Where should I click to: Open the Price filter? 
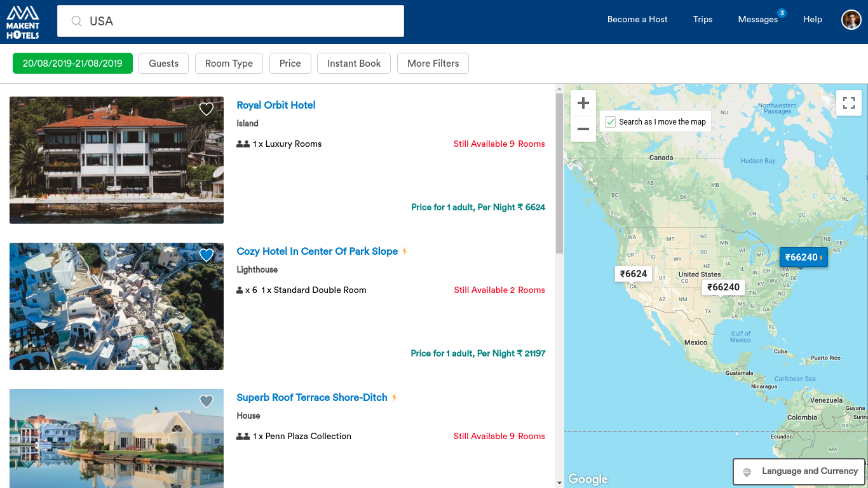pyautogui.click(x=290, y=64)
